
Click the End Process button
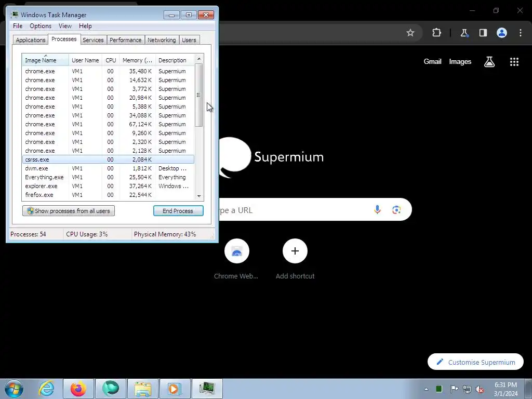tap(178, 211)
